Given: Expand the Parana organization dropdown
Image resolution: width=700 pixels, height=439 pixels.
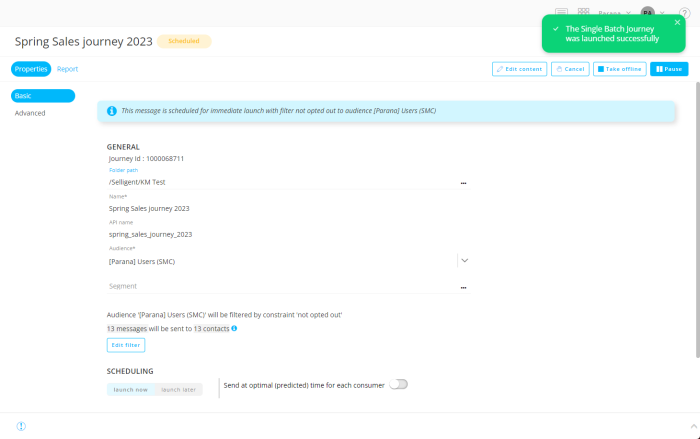Looking at the screenshot, I should pos(615,13).
